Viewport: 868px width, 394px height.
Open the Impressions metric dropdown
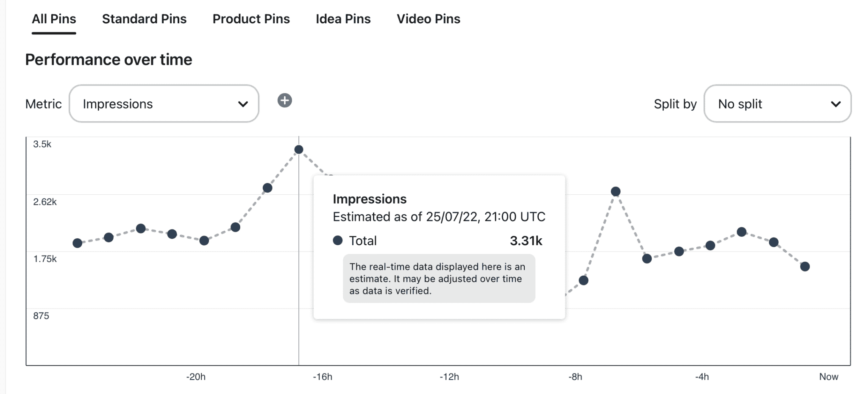(x=164, y=103)
